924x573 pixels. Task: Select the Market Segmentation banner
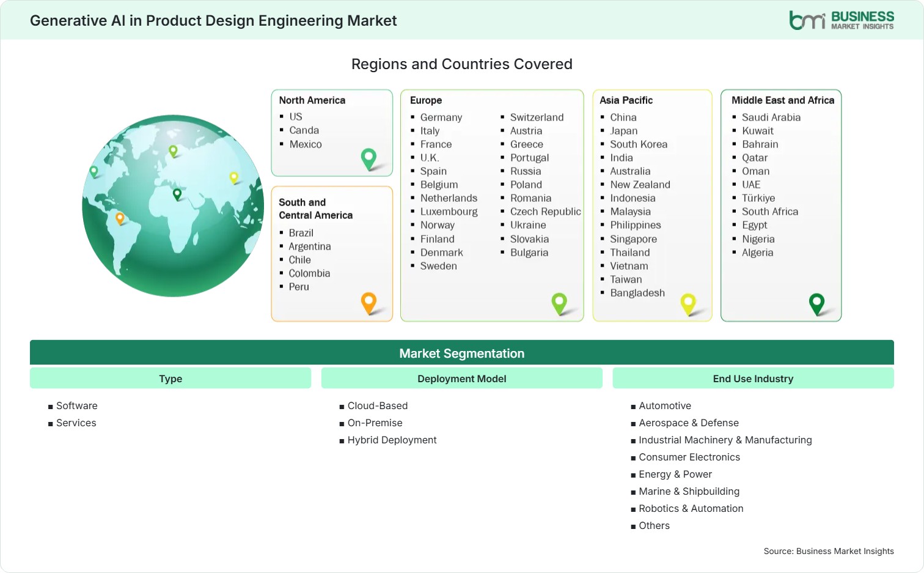462,353
